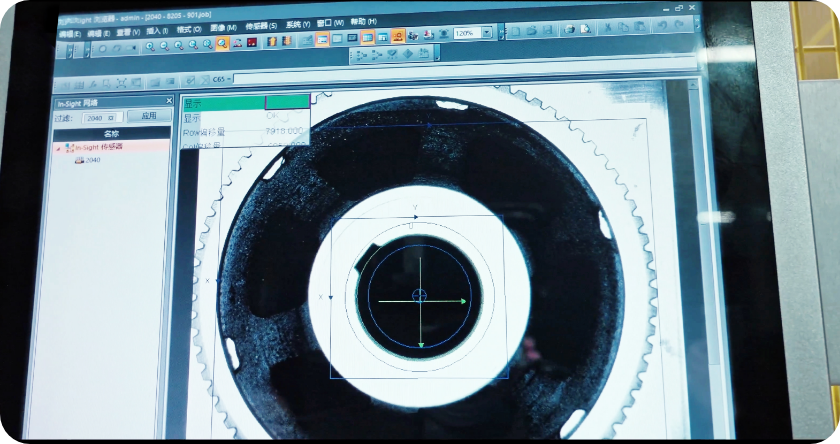The height and width of the screenshot is (444, 840).
Task: Click the green 显示 header row in overlay
Action: click(x=246, y=102)
